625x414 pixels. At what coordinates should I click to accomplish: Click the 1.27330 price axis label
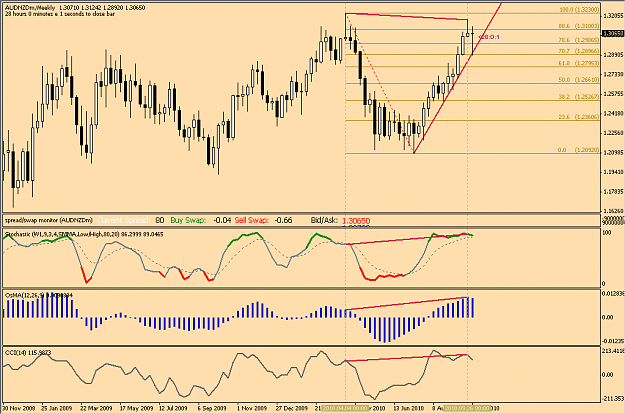pyautogui.click(x=614, y=75)
